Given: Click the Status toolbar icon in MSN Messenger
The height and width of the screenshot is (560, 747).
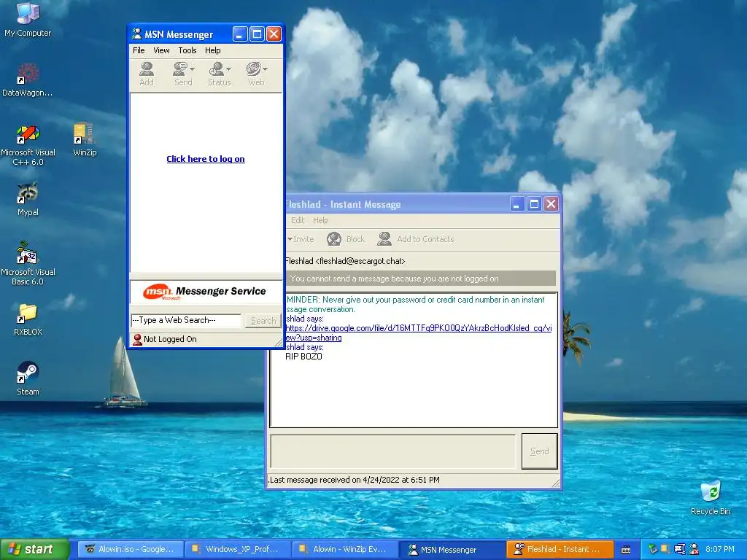Looking at the screenshot, I should click(x=219, y=74).
